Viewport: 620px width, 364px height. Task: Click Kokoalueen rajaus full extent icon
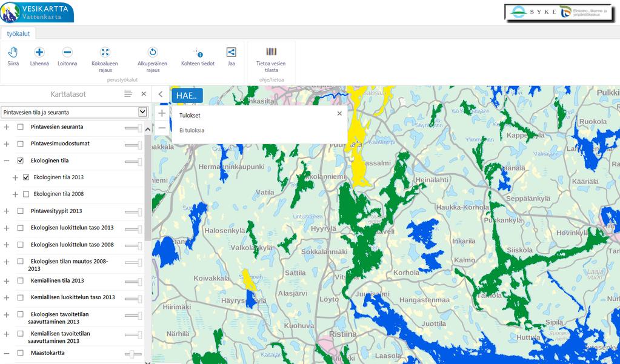105,52
